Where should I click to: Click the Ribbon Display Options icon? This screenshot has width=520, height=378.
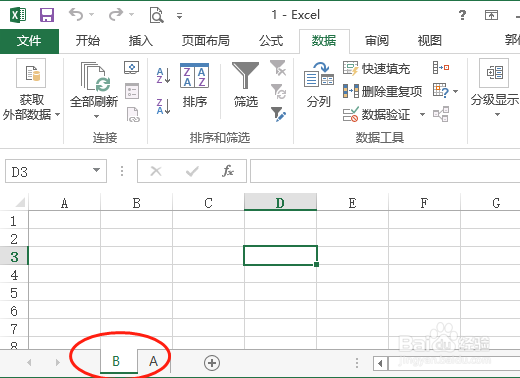pos(491,15)
